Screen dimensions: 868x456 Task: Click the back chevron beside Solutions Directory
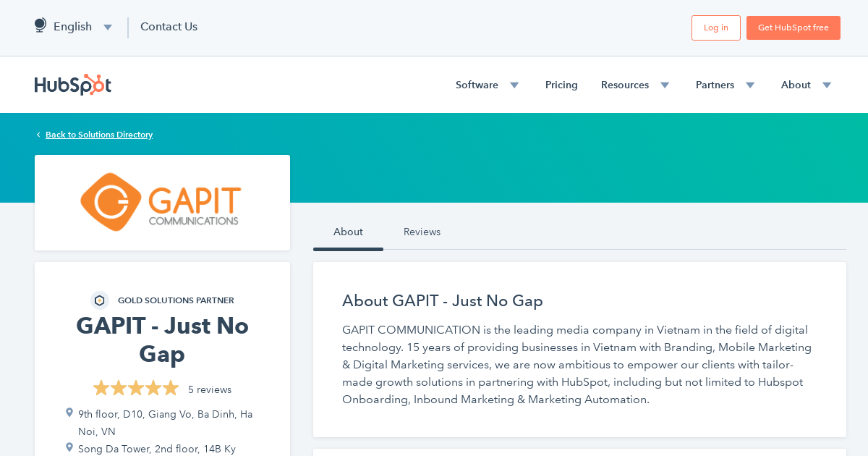38,134
